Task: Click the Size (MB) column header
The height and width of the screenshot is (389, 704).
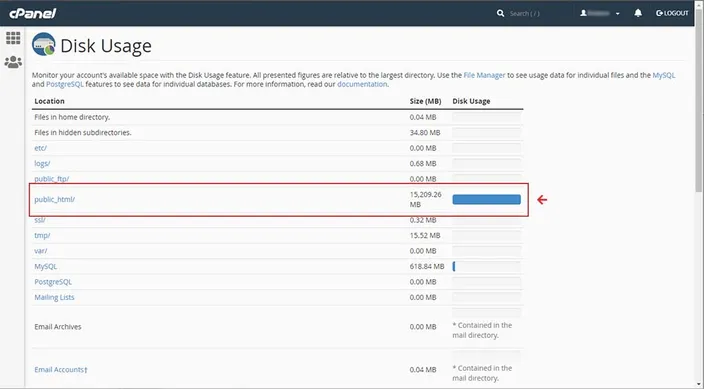Action: (x=425, y=101)
